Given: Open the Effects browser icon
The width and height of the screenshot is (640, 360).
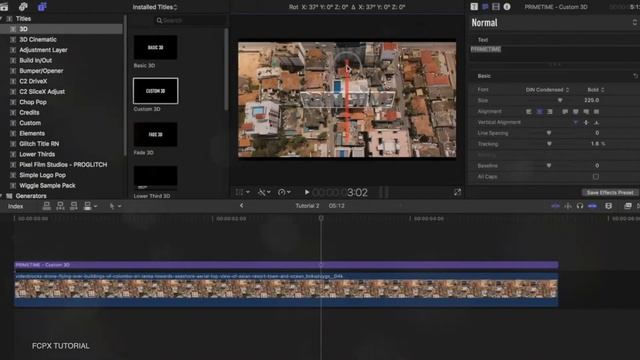Looking at the screenshot, I should (627, 206).
